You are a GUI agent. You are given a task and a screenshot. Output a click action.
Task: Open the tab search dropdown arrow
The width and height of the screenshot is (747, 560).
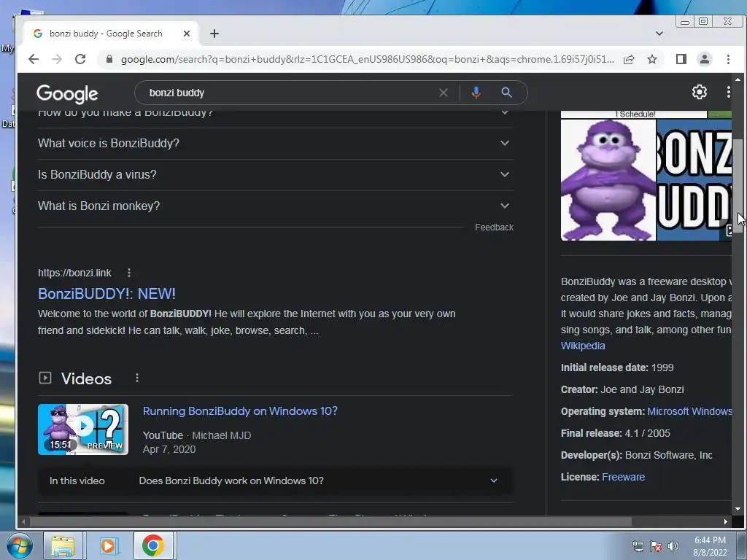659,34
